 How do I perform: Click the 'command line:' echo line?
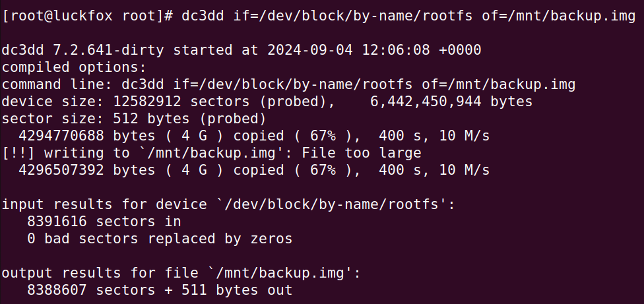click(x=289, y=84)
